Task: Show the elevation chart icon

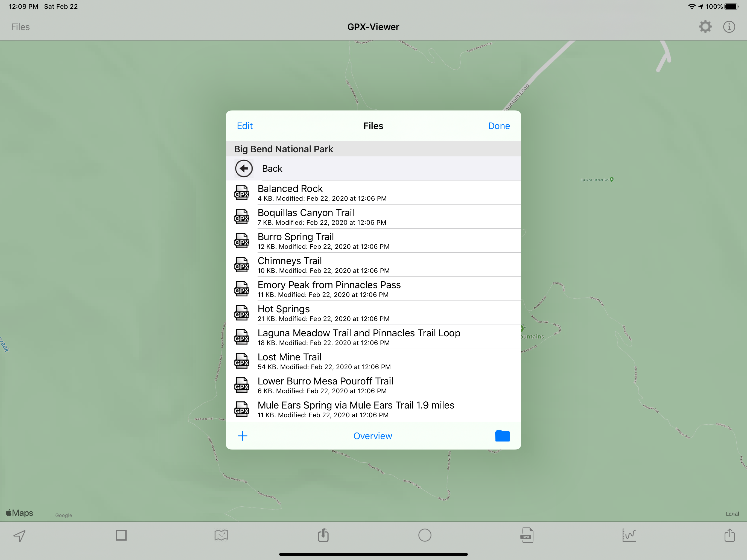Action: (x=628, y=535)
